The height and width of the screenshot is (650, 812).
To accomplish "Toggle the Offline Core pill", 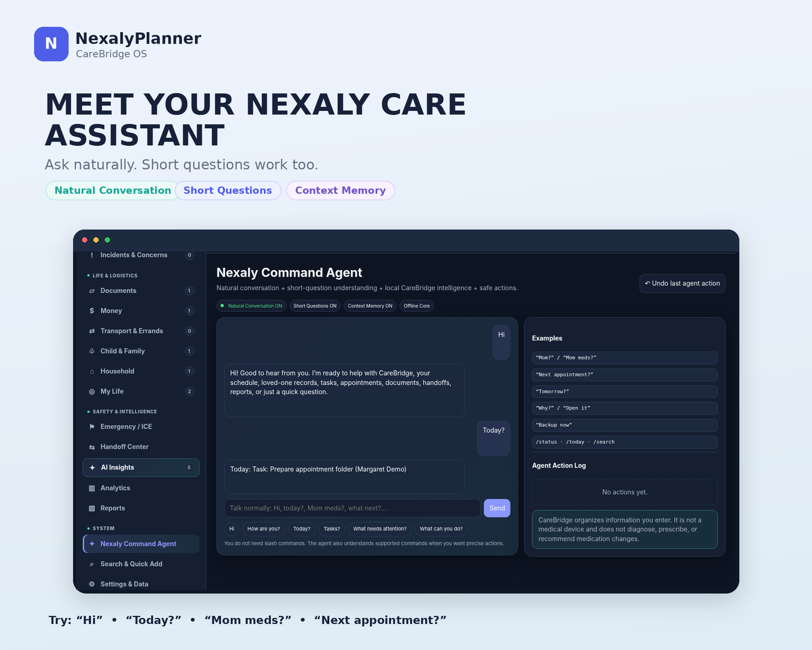I will [x=417, y=306].
